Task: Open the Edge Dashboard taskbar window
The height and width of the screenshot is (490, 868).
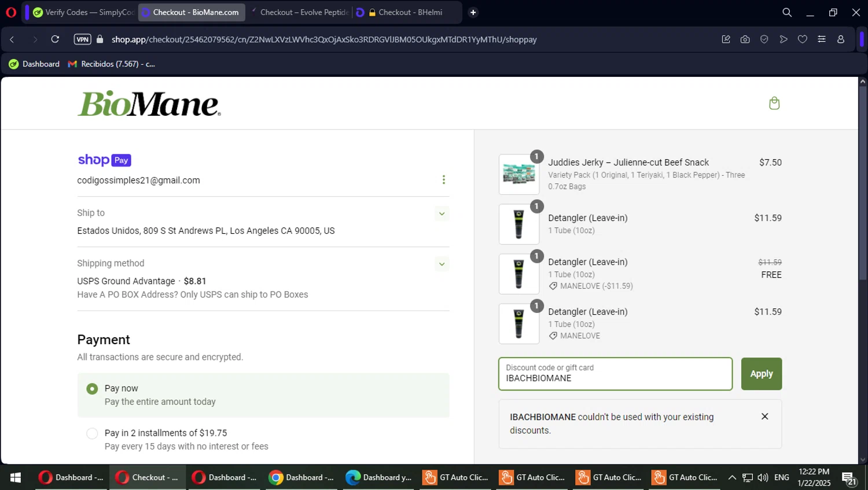Action: [378, 477]
